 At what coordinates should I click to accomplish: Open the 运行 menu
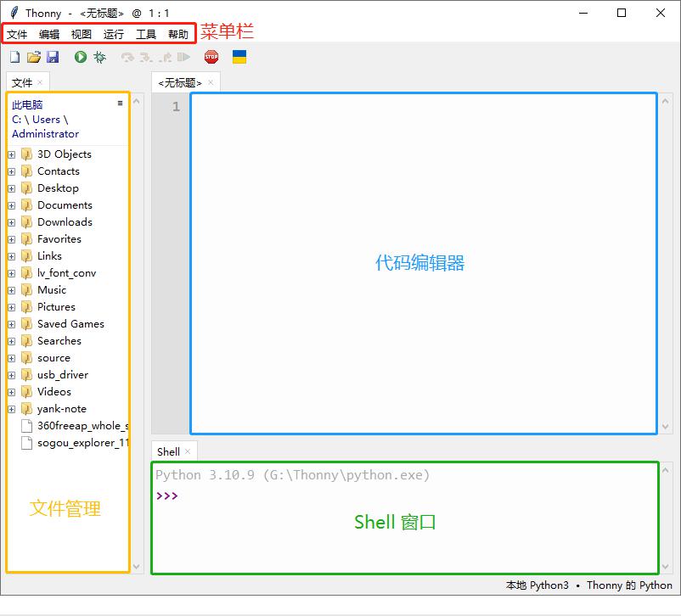[114, 35]
